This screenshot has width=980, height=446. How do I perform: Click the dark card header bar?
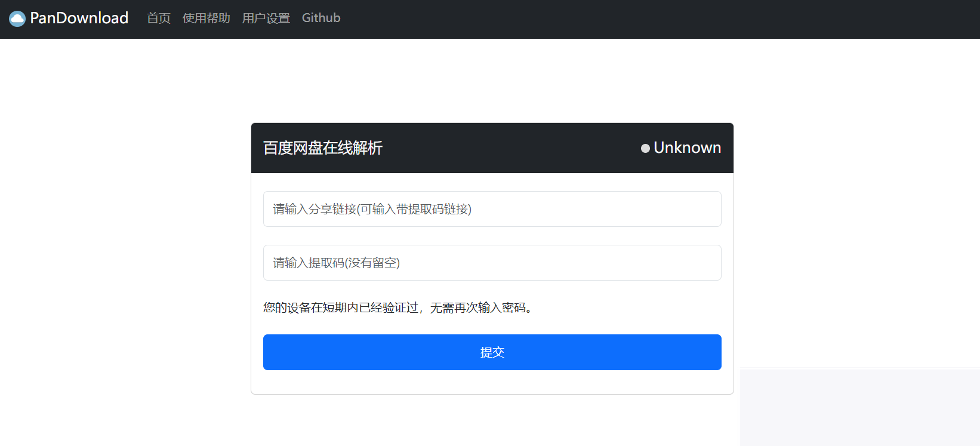click(x=507, y=147)
